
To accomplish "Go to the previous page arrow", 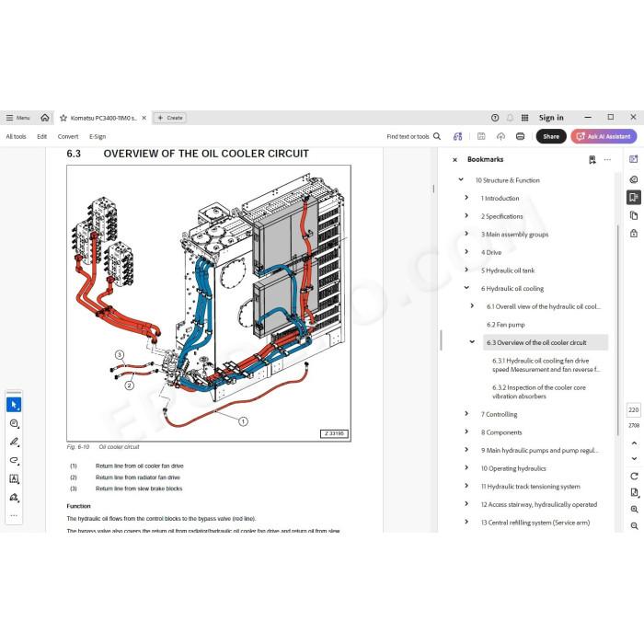I will tap(634, 443).
